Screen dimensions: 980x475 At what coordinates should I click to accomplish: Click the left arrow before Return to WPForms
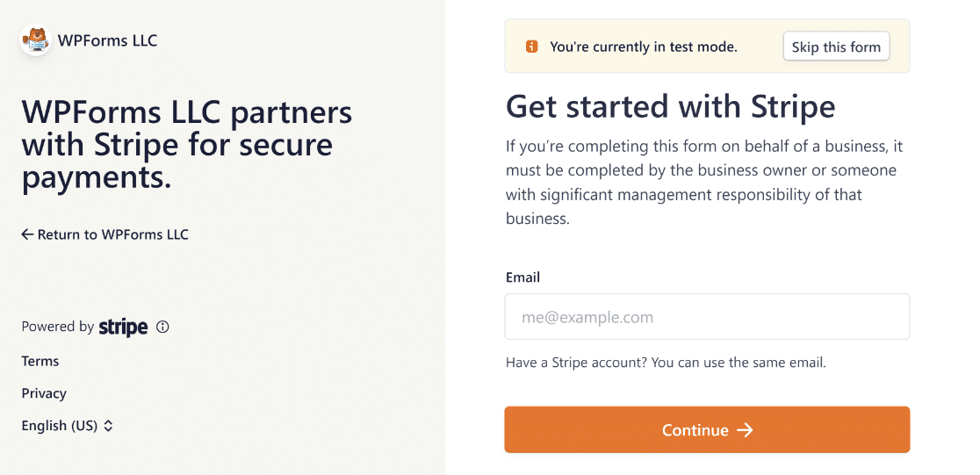coord(27,234)
